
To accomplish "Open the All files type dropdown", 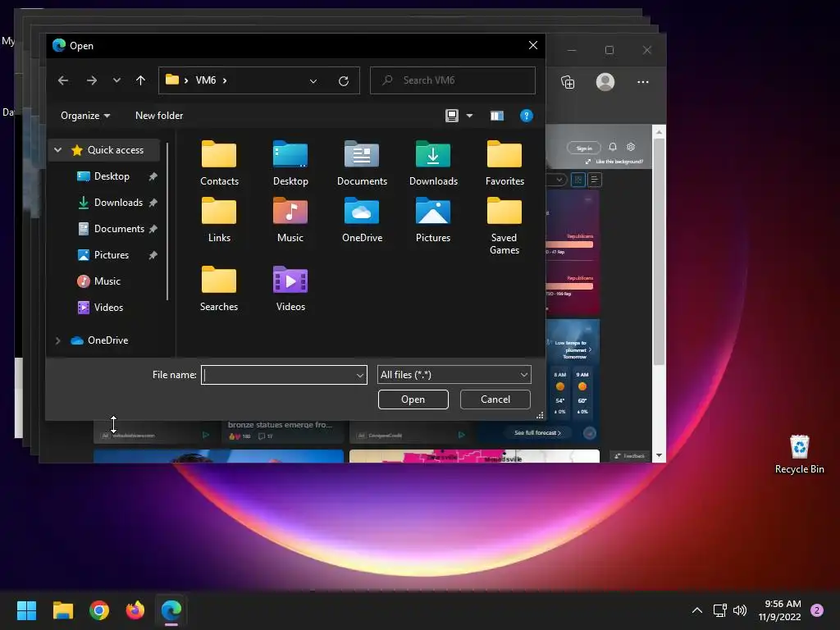I will (454, 375).
